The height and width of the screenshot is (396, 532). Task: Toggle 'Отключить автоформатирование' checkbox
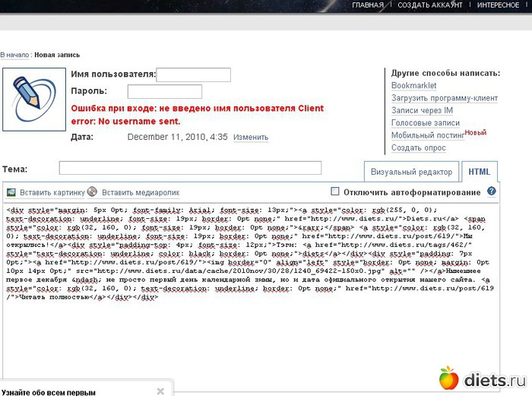335,192
